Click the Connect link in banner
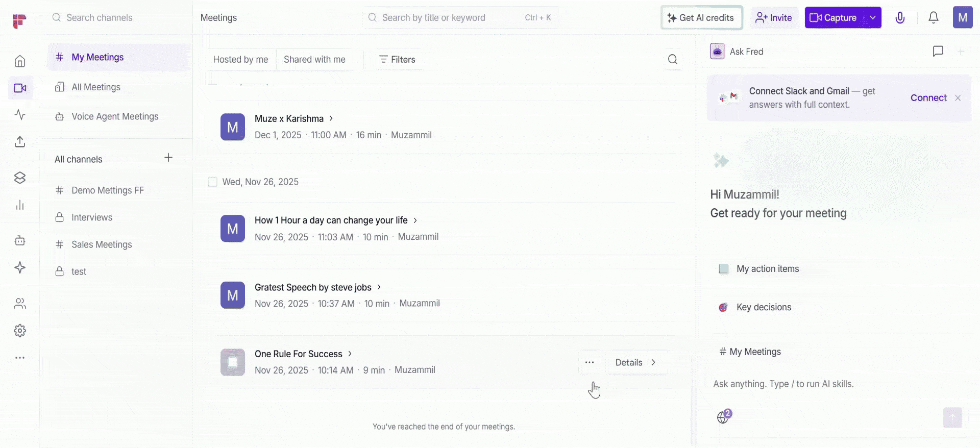 pos(928,98)
